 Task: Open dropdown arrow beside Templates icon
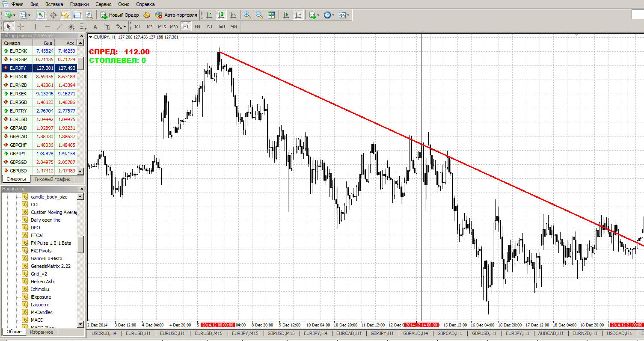348,15
